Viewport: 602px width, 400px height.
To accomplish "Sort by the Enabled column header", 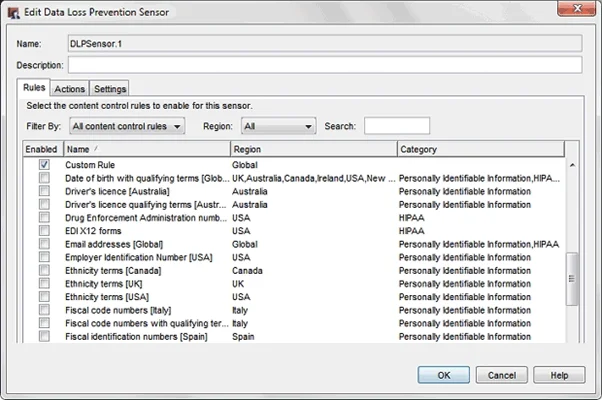I will coord(41,149).
